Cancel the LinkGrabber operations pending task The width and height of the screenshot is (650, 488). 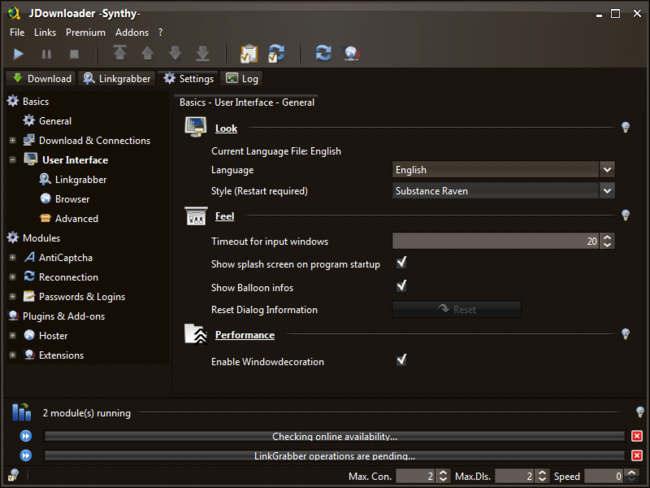[637, 456]
